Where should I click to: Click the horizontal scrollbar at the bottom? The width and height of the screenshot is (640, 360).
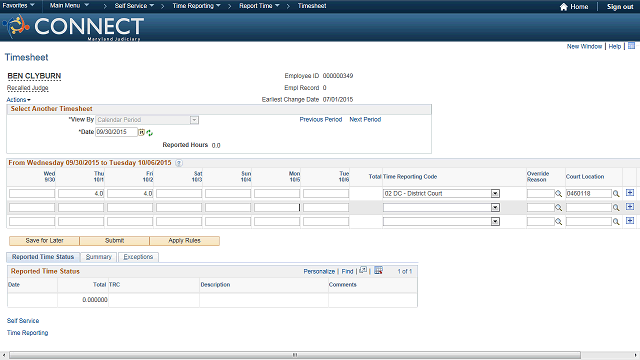pyautogui.click(x=295, y=355)
